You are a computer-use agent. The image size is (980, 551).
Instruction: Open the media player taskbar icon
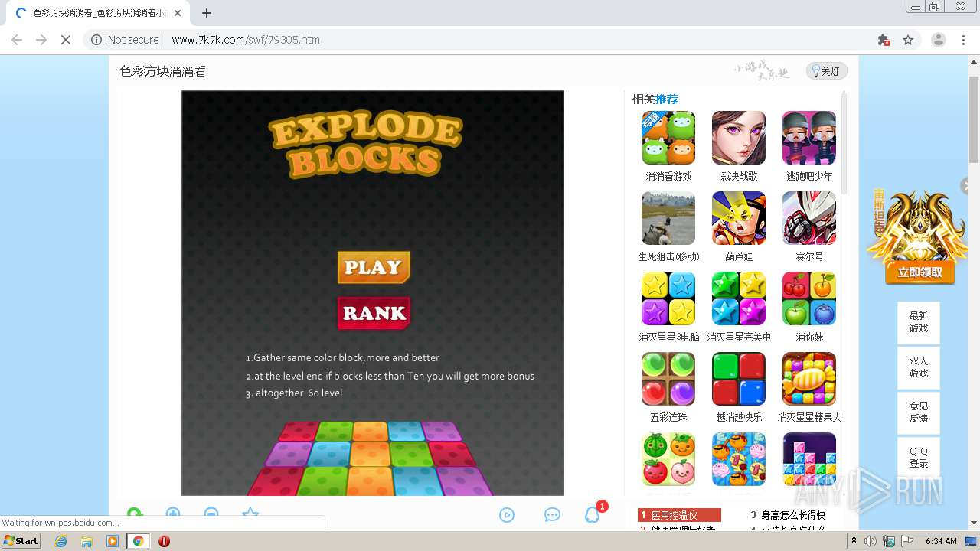pyautogui.click(x=113, y=541)
